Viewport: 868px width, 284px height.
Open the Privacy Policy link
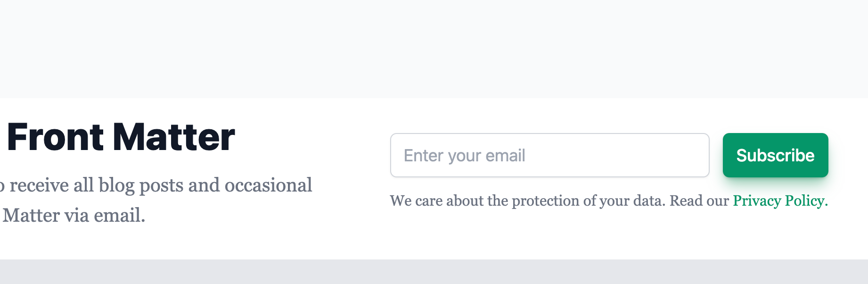pyautogui.click(x=780, y=201)
